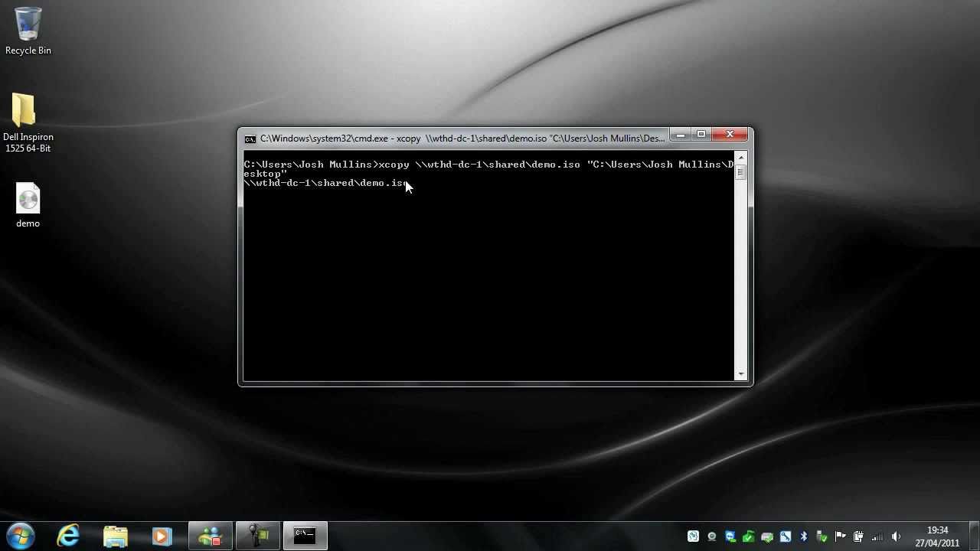This screenshot has height=551, width=980.
Task: Open the network signal tray icon
Action: point(877,536)
